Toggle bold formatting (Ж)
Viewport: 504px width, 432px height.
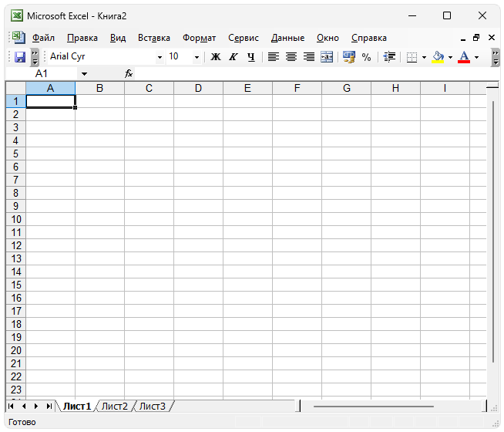(x=215, y=57)
